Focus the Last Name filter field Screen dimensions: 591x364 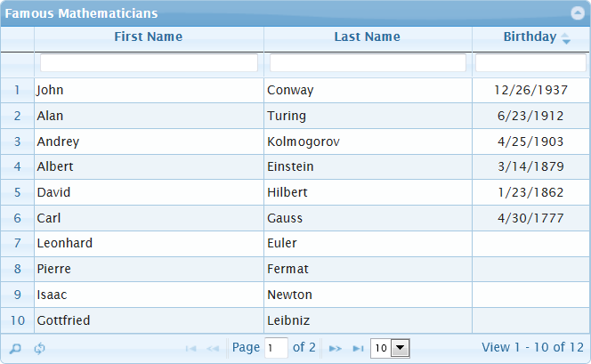tap(368, 63)
